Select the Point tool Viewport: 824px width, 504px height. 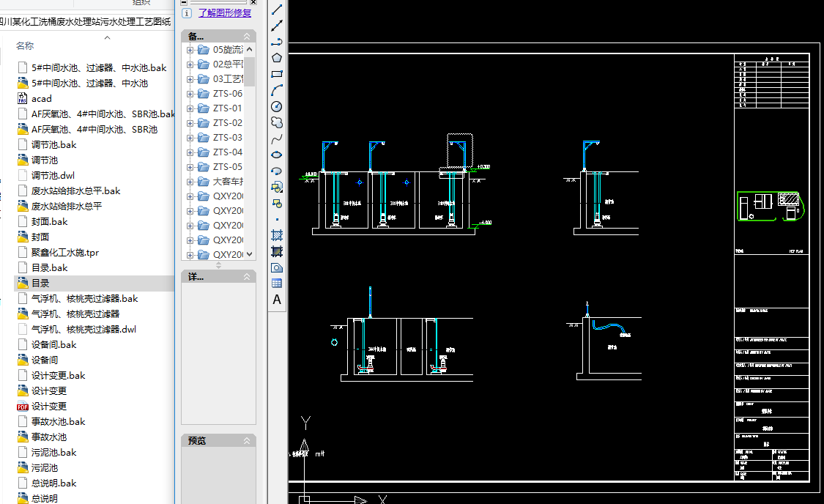(276, 220)
